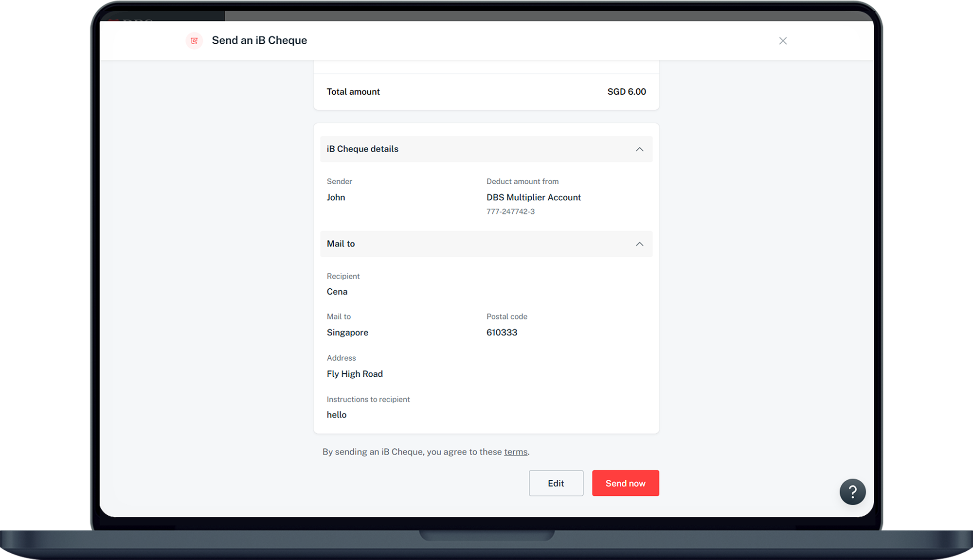Click the SGD 6.00 total amount value
The height and width of the screenshot is (560, 973).
click(x=626, y=92)
